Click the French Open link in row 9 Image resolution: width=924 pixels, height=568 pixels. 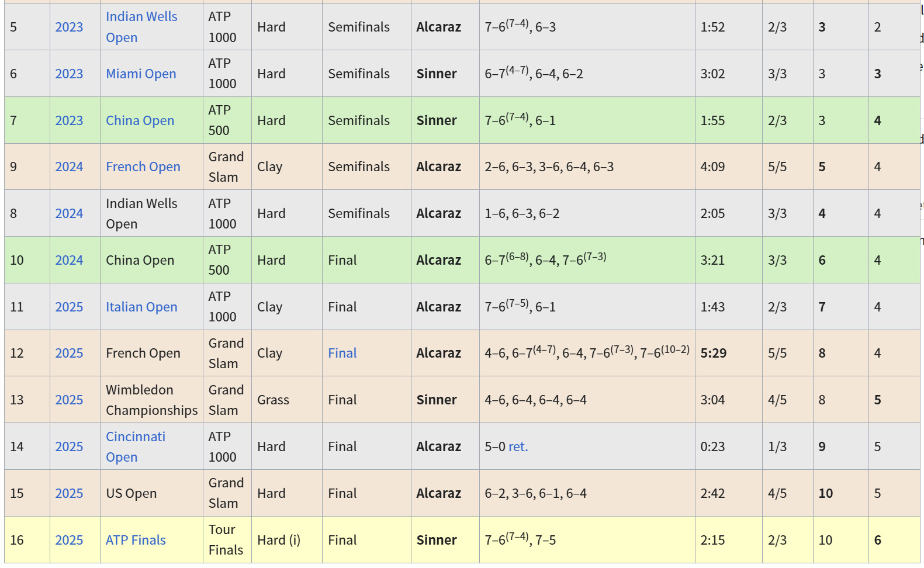[143, 167]
